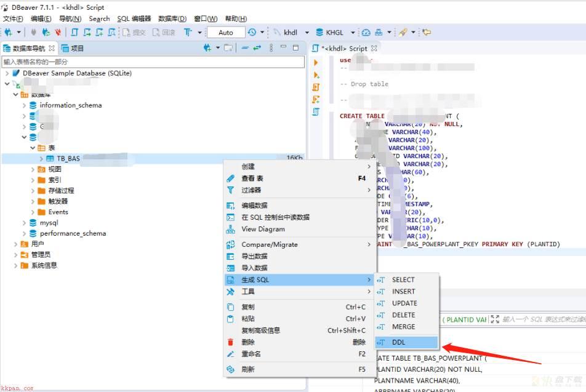Choose 编辑数据 from the context menu

tap(299, 205)
